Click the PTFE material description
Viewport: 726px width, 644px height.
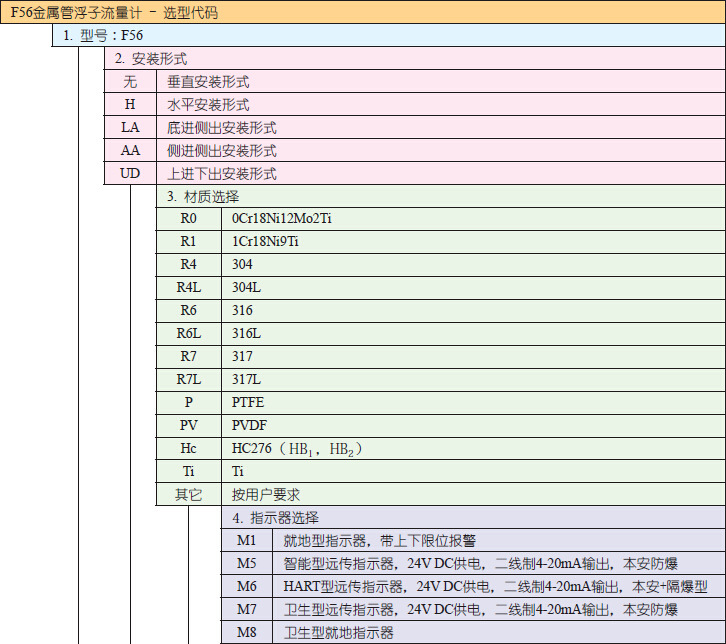click(249, 402)
